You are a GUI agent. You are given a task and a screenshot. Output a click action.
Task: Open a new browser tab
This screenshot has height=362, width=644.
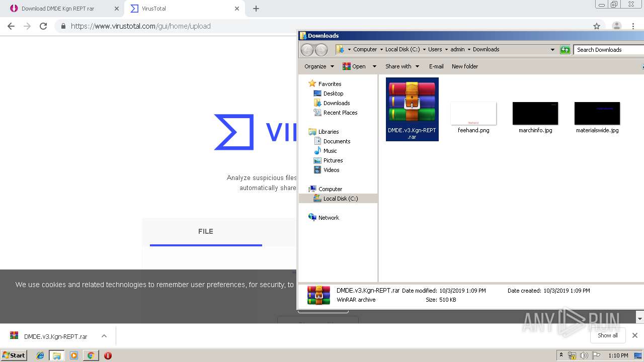tap(256, 9)
